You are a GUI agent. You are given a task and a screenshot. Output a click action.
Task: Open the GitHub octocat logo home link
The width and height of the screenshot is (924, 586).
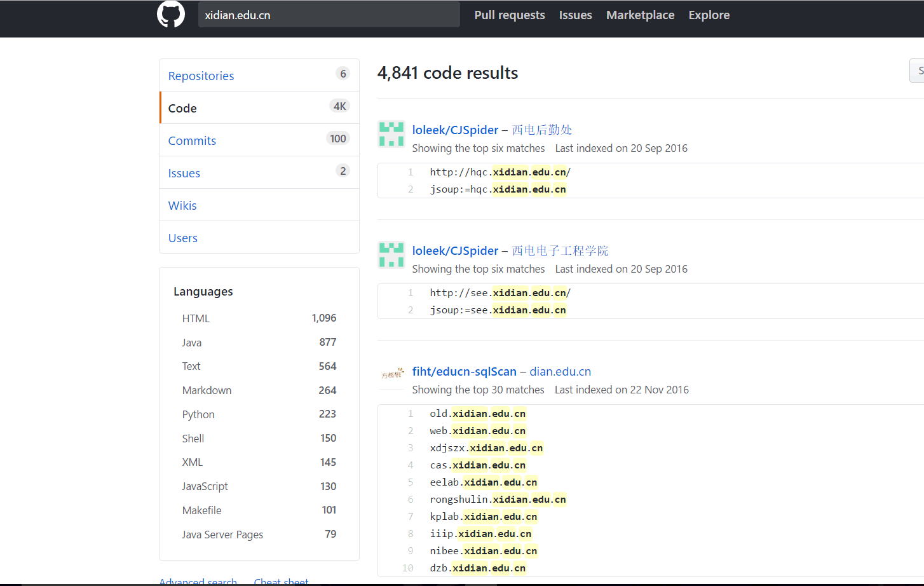coord(171,14)
